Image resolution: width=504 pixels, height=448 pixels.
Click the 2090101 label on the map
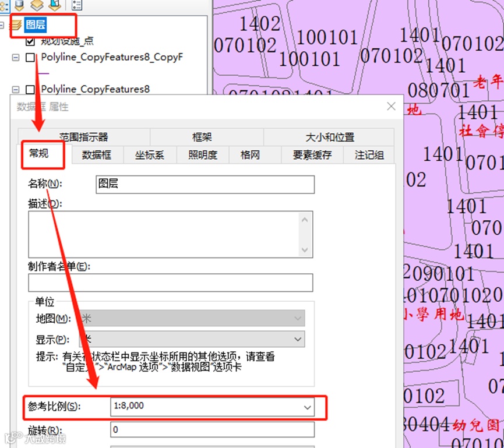(x=439, y=274)
